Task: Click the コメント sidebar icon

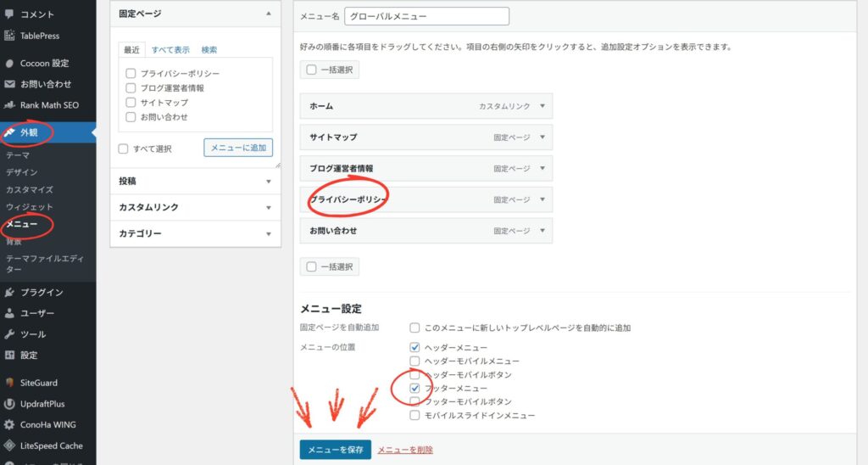Action: [x=9, y=14]
